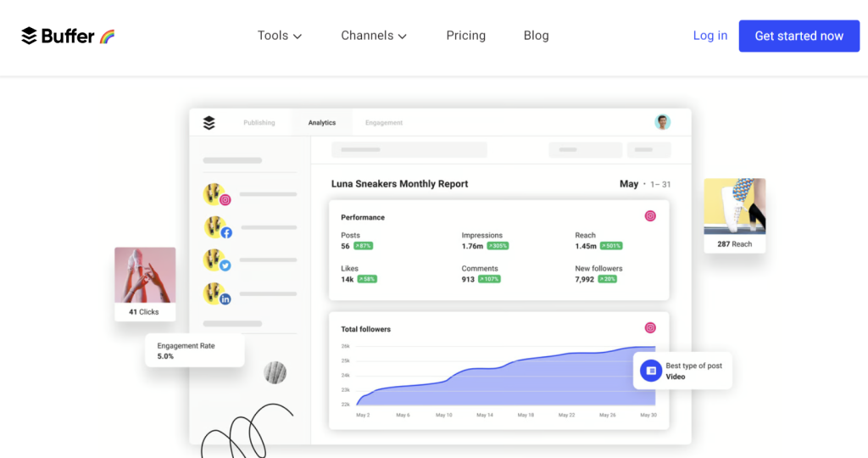Click the video icon on Best type of post
This screenshot has height=458, width=868.
[651, 371]
